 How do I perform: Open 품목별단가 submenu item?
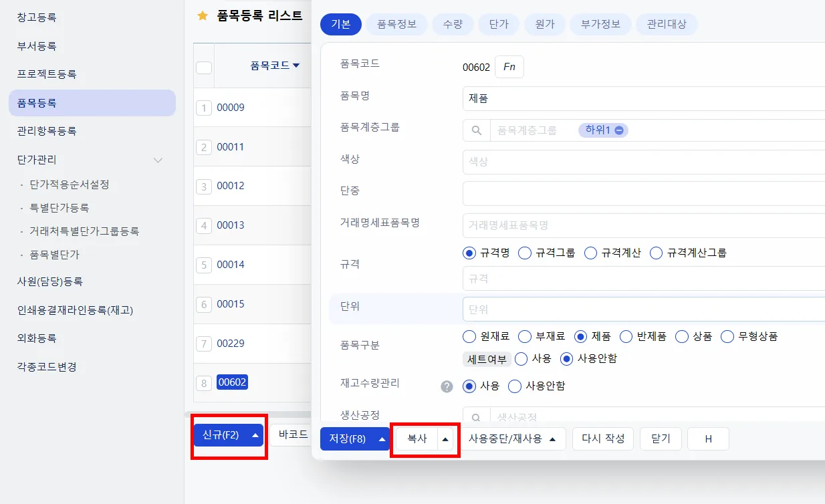click(55, 255)
